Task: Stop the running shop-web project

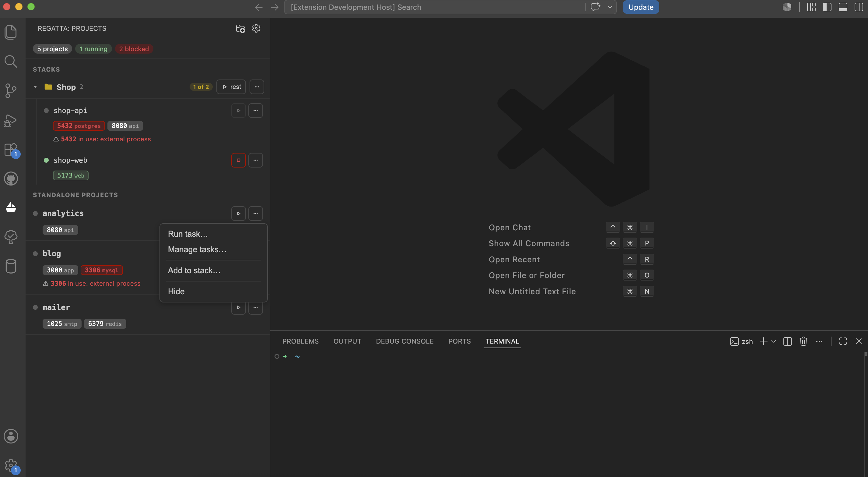Action: pyautogui.click(x=239, y=160)
